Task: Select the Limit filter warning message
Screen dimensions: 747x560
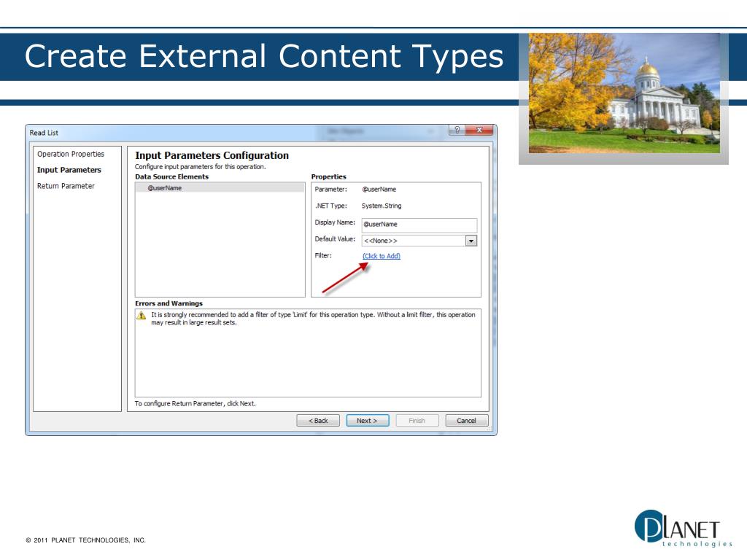Action: coord(312,319)
